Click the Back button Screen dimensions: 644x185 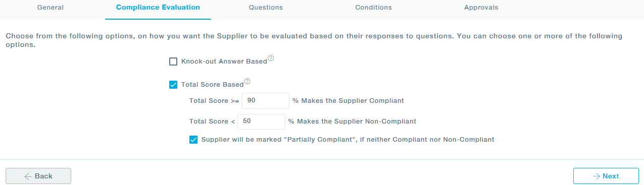pyautogui.click(x=38, y=176)
